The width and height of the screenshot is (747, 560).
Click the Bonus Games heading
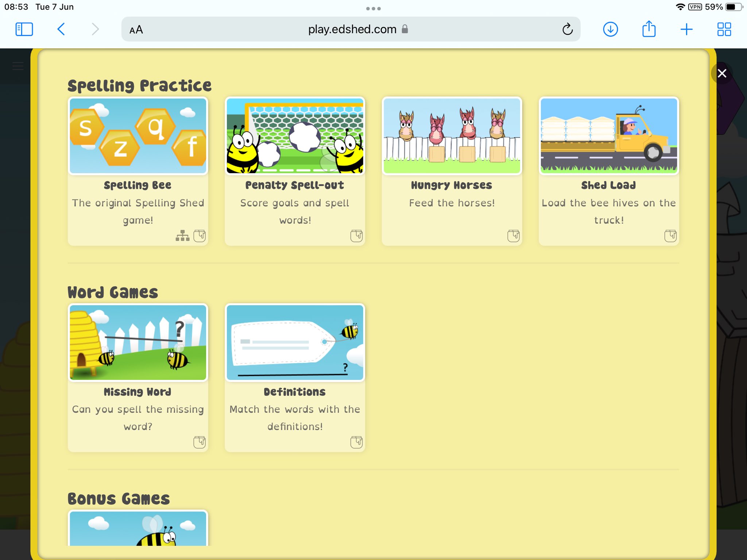tap(119, 499)
